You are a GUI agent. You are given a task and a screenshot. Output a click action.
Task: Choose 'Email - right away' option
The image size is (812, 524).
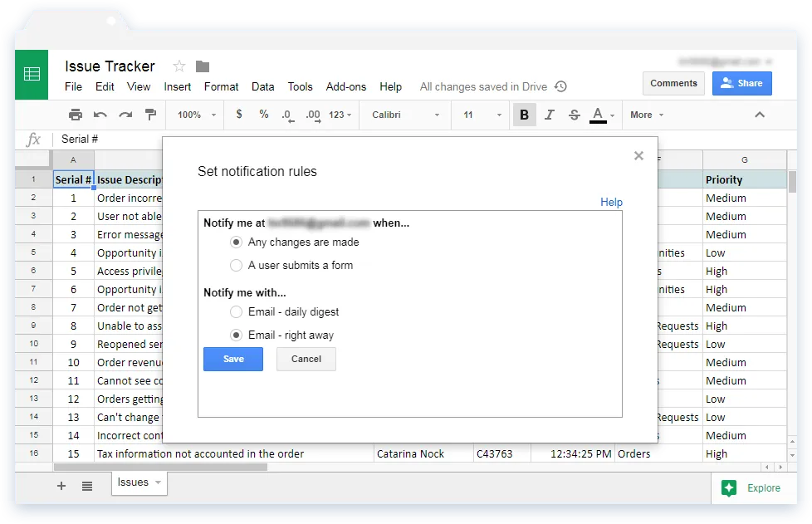tap(236, 335)
